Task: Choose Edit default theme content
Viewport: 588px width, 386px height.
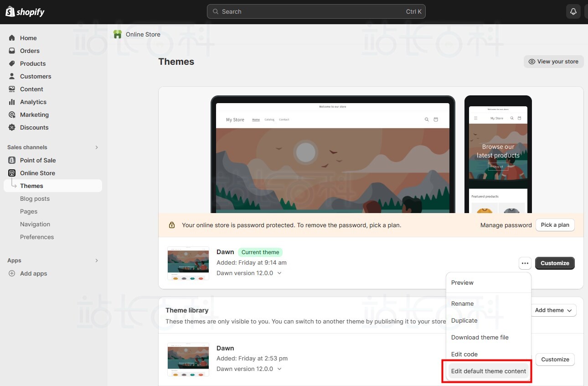Action: [489, 371]
